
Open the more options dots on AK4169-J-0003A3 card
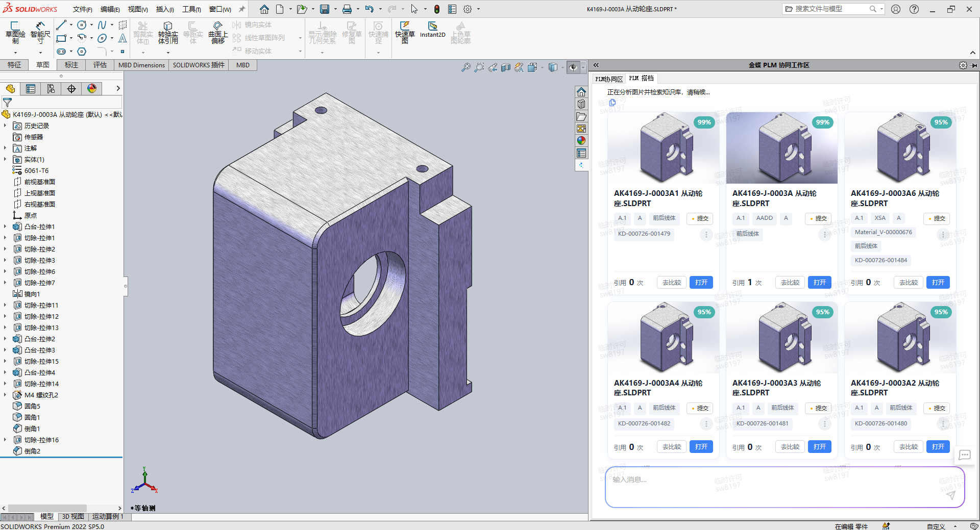click(x=825, y=424)
